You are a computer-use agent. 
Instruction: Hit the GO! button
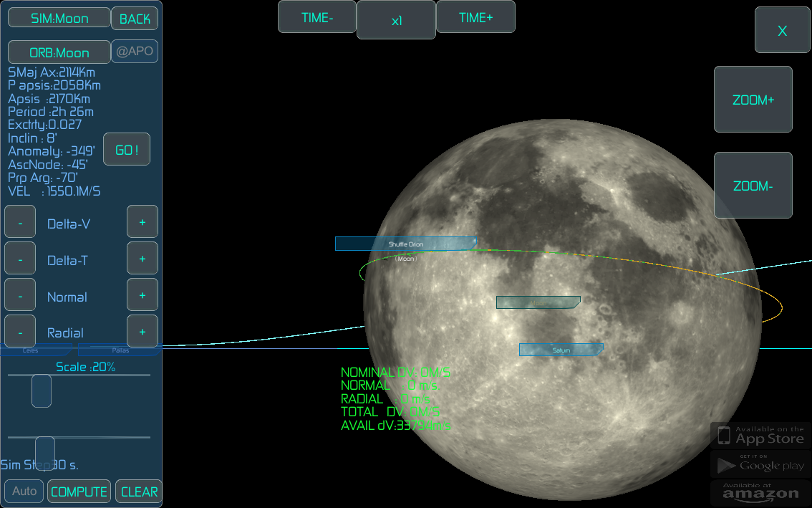(127, 149)
